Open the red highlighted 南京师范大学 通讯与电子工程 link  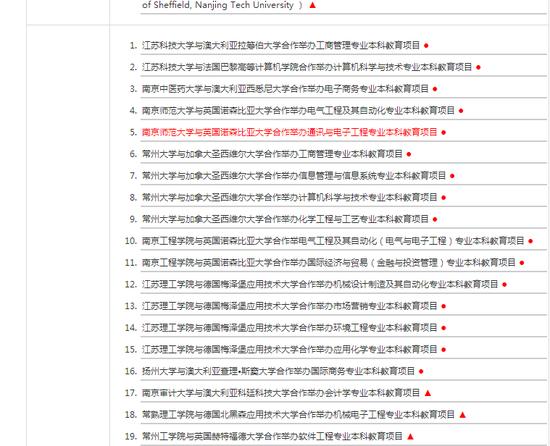click(x=289, y=132)
